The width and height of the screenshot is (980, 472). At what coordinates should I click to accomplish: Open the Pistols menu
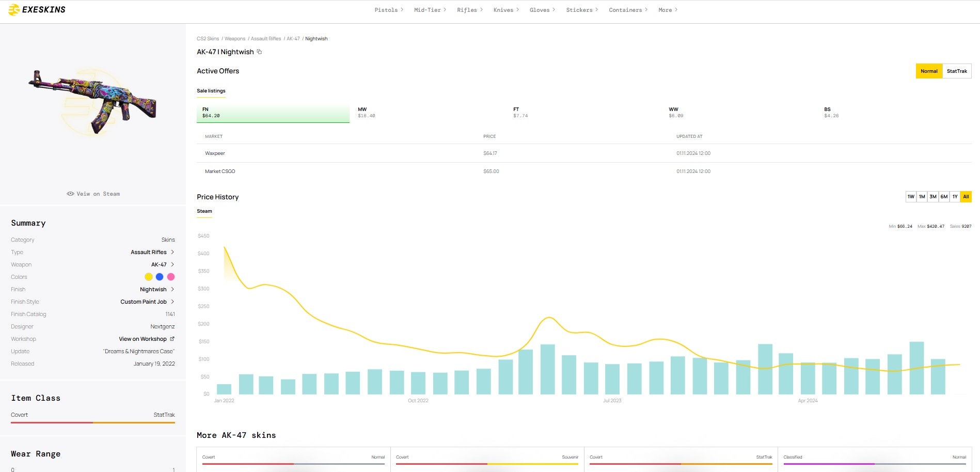coord(389,10)
